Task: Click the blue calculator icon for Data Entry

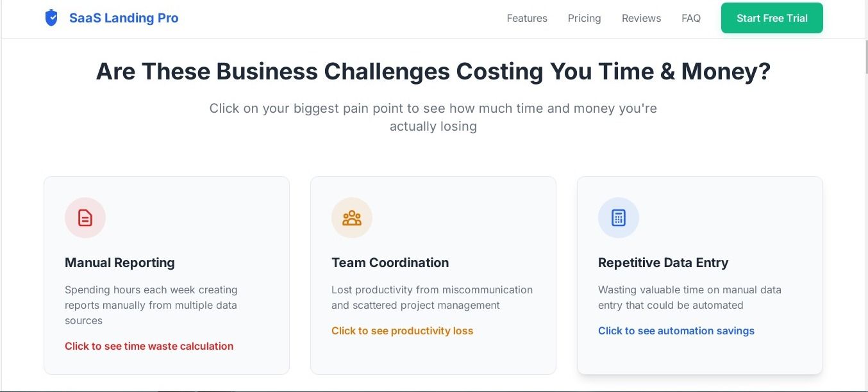Action: [x=619, y=218]
